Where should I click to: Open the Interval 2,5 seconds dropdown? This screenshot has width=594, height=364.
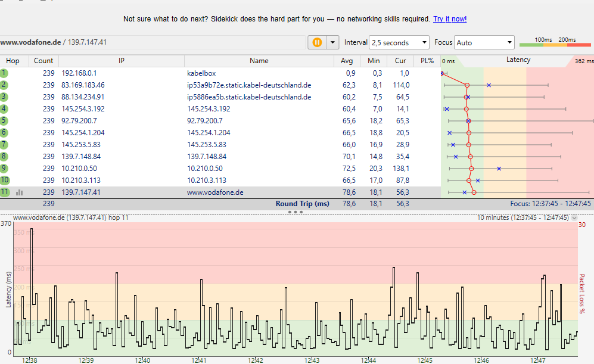click(x=399, y=42)
